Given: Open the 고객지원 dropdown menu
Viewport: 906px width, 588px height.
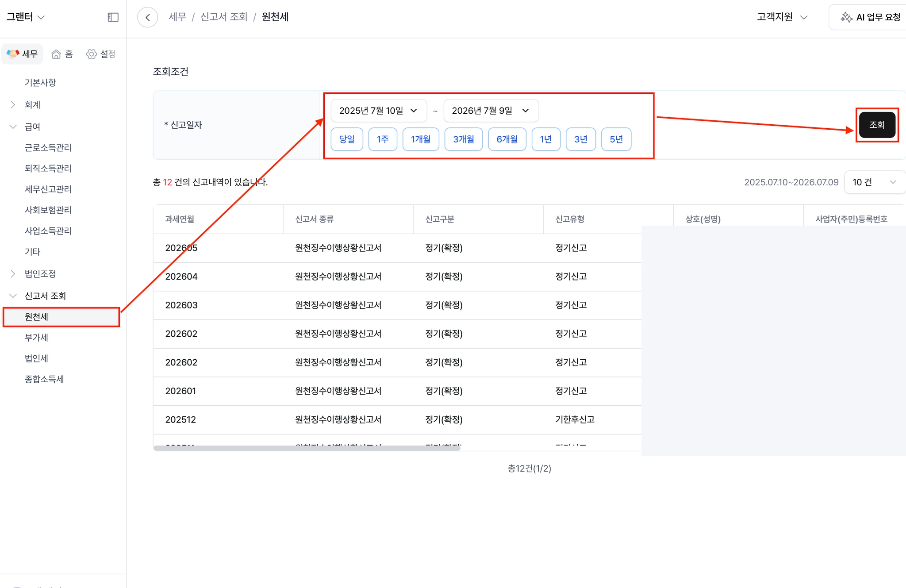Looking at the screenshot, I should pos(782,17).
